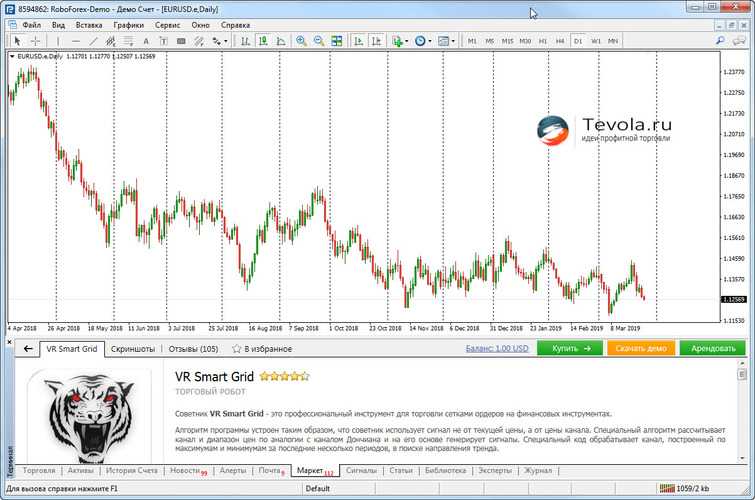Screen dimensions: 755x500
Task: Open the Сервис menu
Action: click(x=168, y=25)
